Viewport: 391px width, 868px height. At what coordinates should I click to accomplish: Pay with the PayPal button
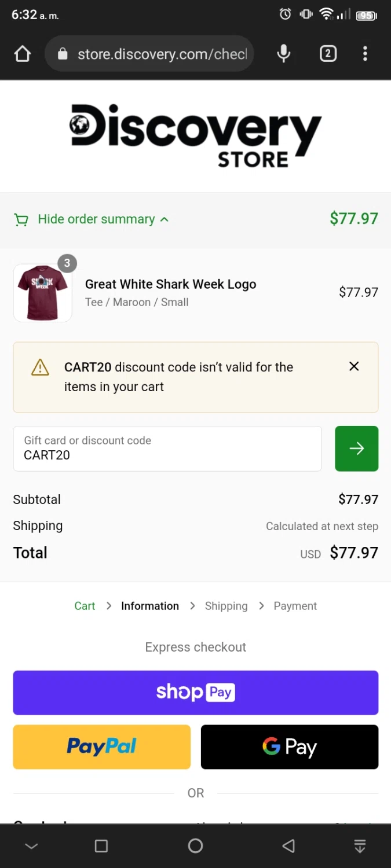coord(101,746)
